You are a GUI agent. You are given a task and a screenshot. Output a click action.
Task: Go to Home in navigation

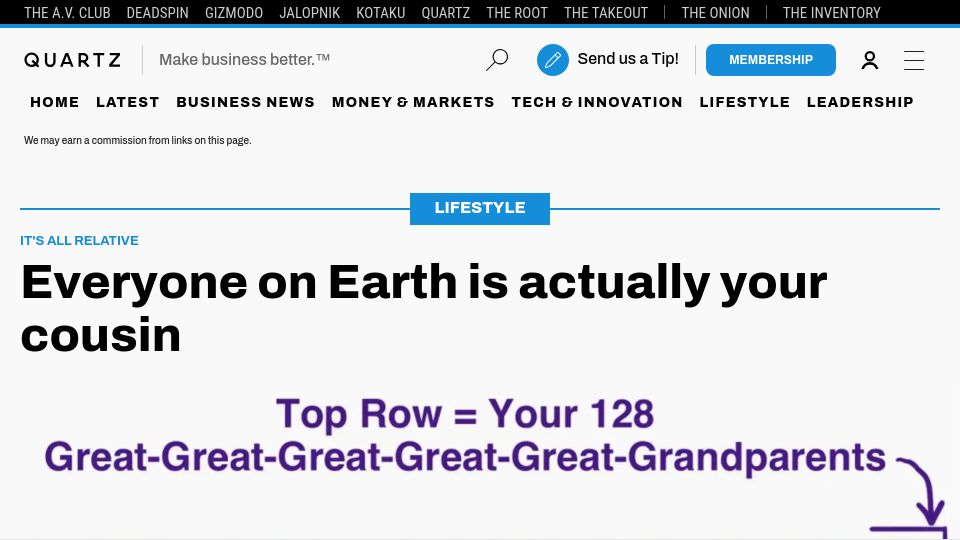click(54, 102)
